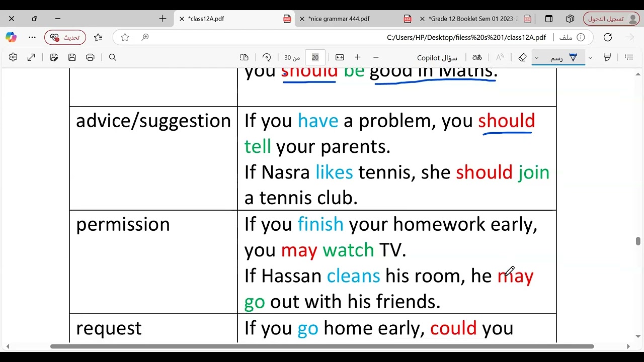
Task: Click the blue word 'finish'
Action: pos(320,224)
